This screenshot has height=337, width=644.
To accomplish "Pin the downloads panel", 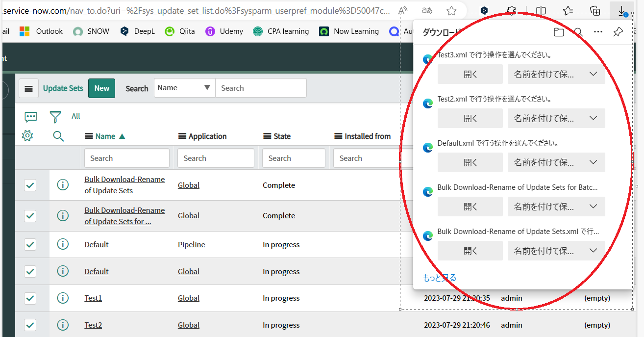I will pyautogui.click(x=618, y=32).
